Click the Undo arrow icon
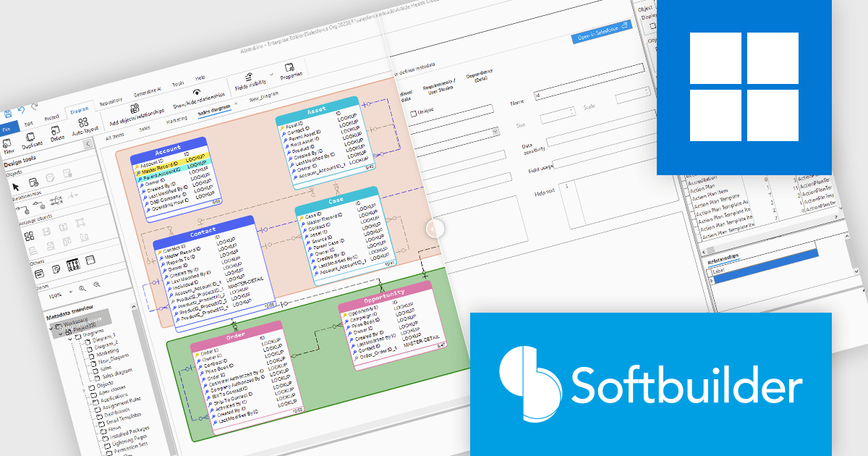868x456 pixels. pyautogui.click(x=21, y=109)
